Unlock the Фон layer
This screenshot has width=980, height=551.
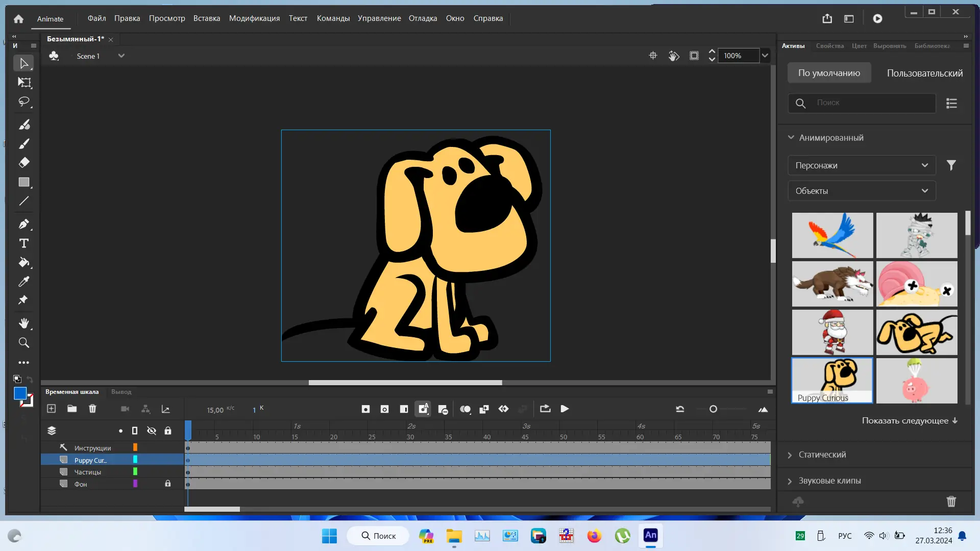(x=167, y=484)
